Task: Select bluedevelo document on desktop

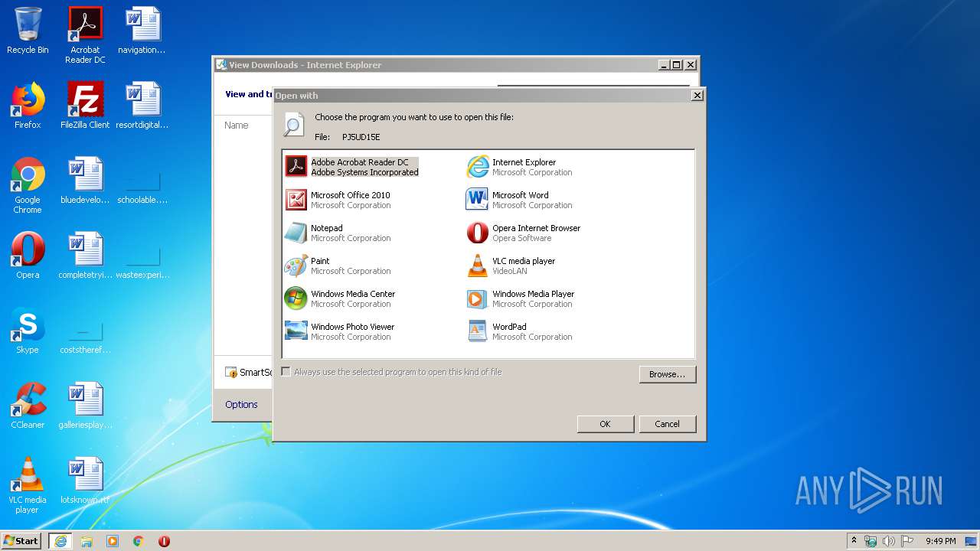Action: 85,181
